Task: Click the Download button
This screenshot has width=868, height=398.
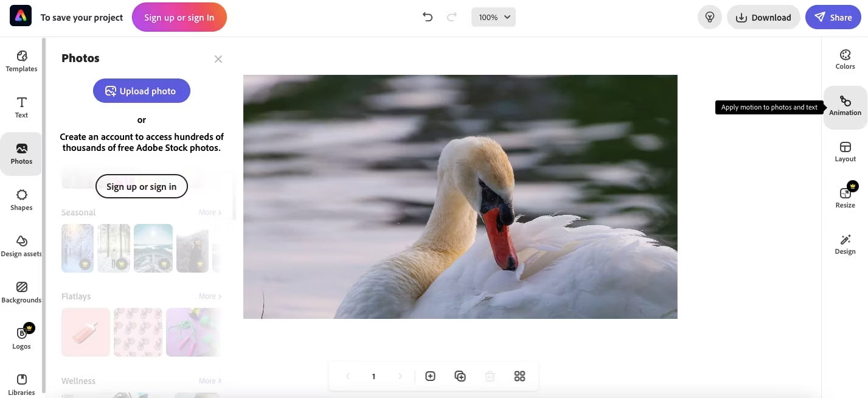Action: (763, 17)
